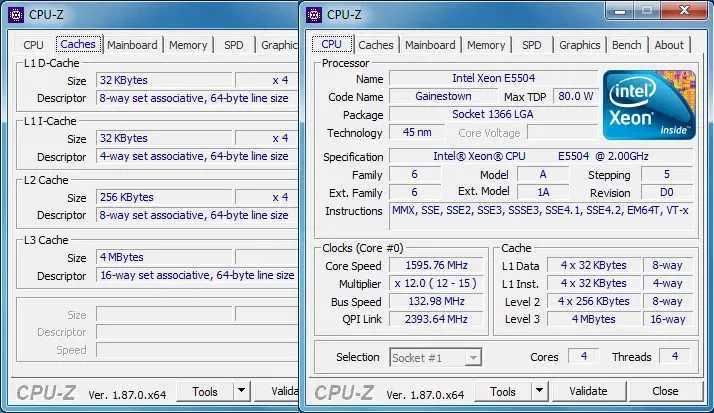Viewport: 714px width, 413px height.
Task: Click the empty Core Voltage field
Action: pos(562,133)
